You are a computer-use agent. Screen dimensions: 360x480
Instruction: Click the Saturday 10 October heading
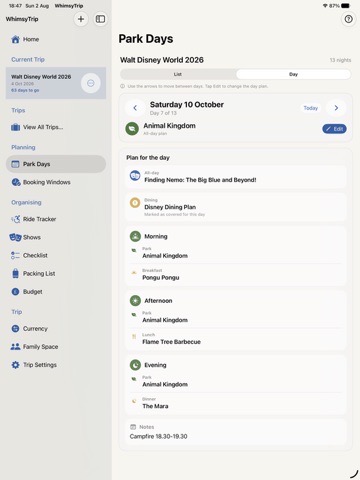click(187, 105)
